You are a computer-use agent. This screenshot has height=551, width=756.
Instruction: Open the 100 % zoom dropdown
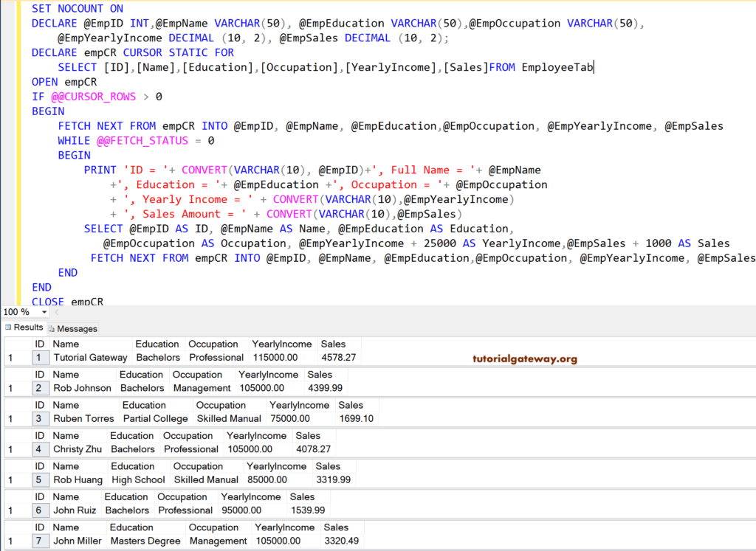tap(44, 312)
